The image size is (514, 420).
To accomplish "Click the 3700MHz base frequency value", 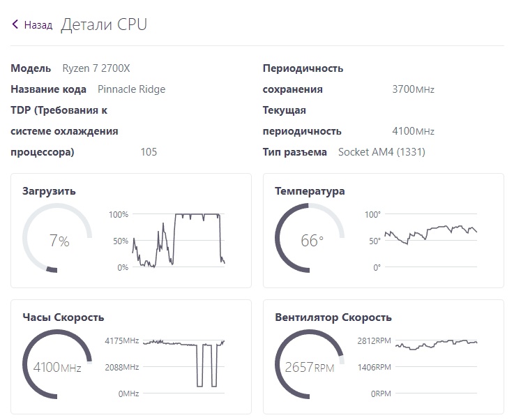I will (x=413, y=89).
